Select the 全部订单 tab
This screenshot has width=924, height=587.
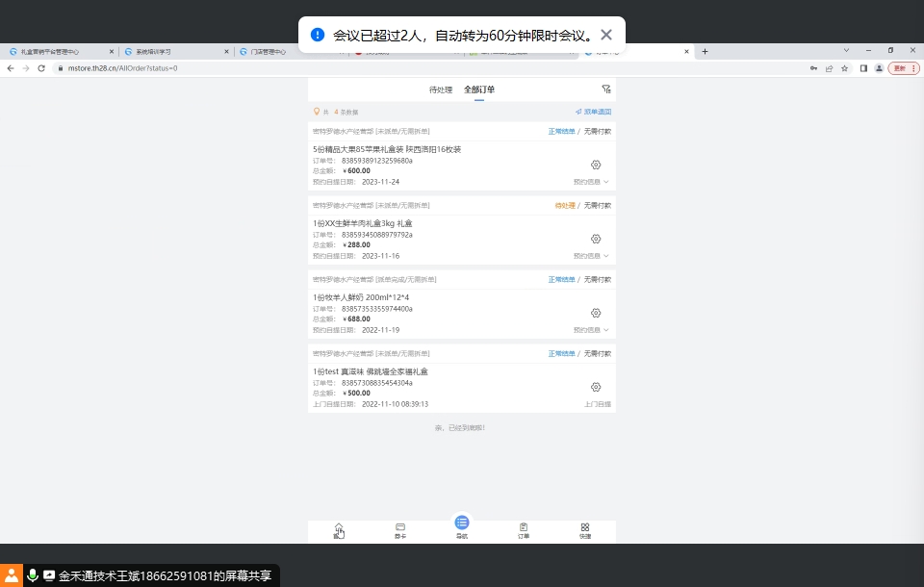tap(479, 89)
